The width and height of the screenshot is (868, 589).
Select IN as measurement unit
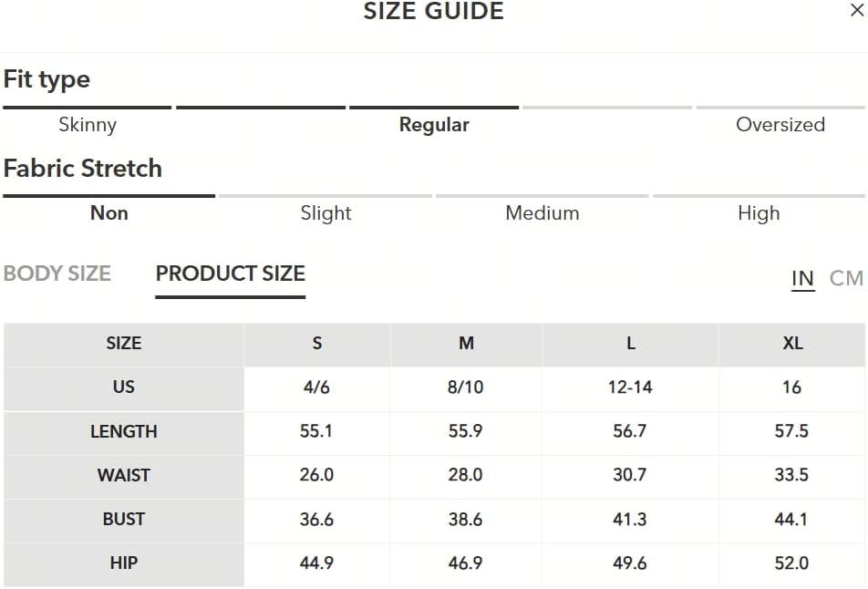click(802, 278)
